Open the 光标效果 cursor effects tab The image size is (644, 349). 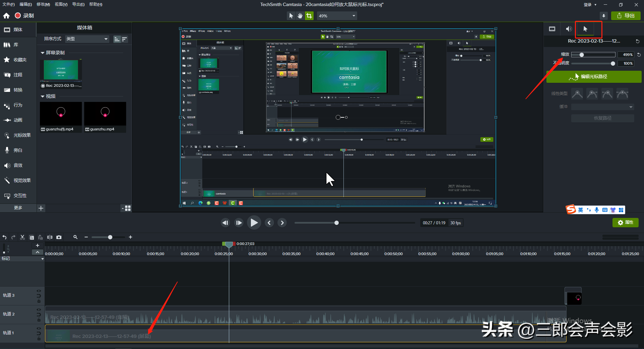pos(18,135)
